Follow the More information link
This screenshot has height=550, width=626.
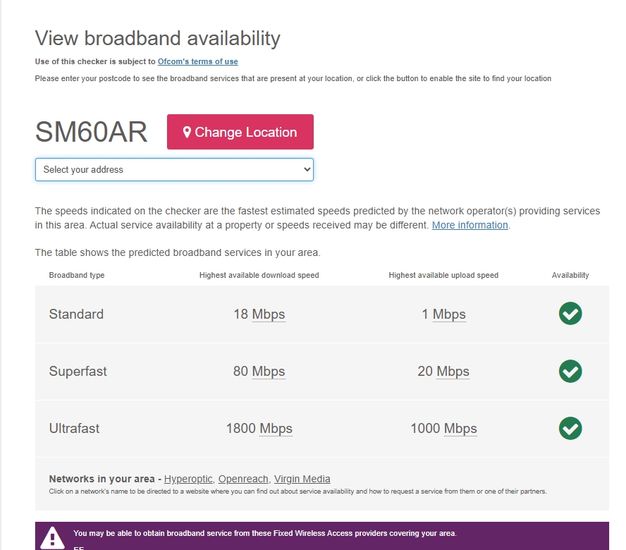[470, 225]
